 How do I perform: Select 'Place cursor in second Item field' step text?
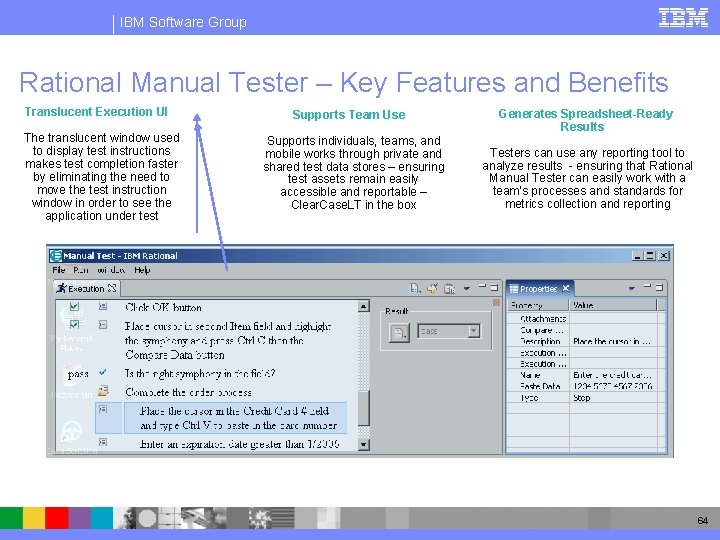pyautogui.click(x=228, y=340)
